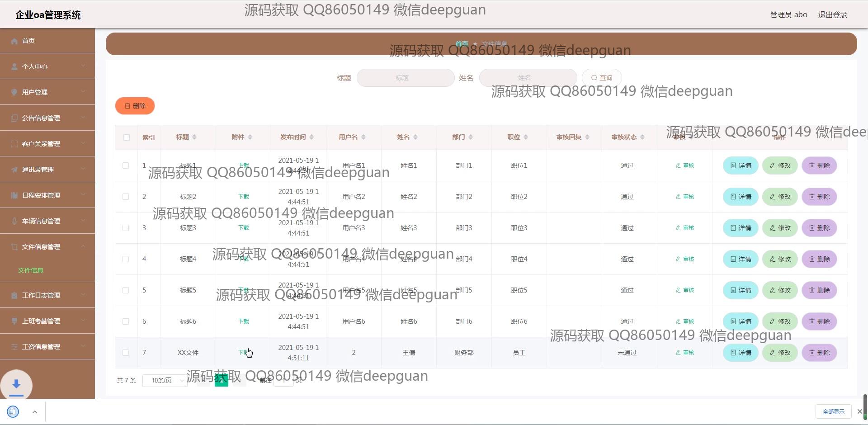
Task: Open the 10条/页 page size dropdown
Action: coord(165,380)
